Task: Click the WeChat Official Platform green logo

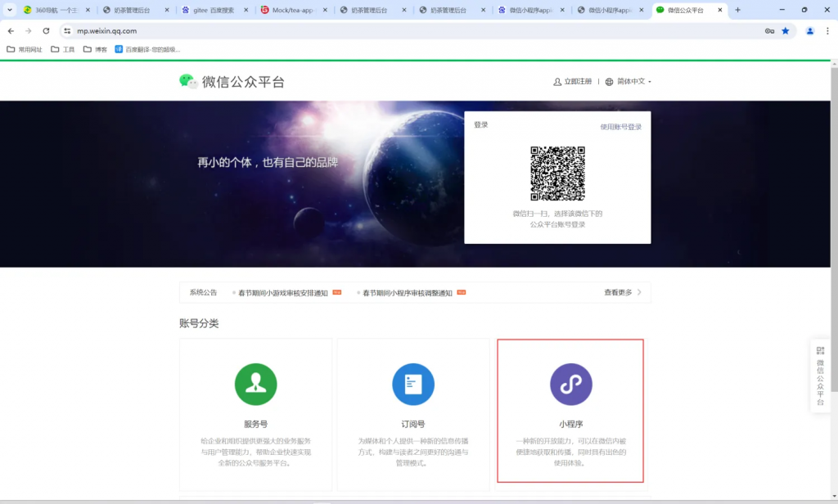Action: 187,81
